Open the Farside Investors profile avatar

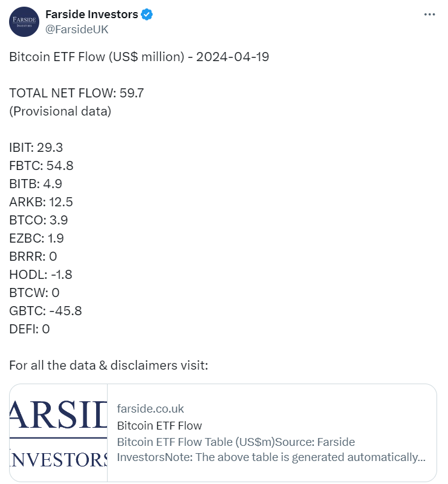24,22
